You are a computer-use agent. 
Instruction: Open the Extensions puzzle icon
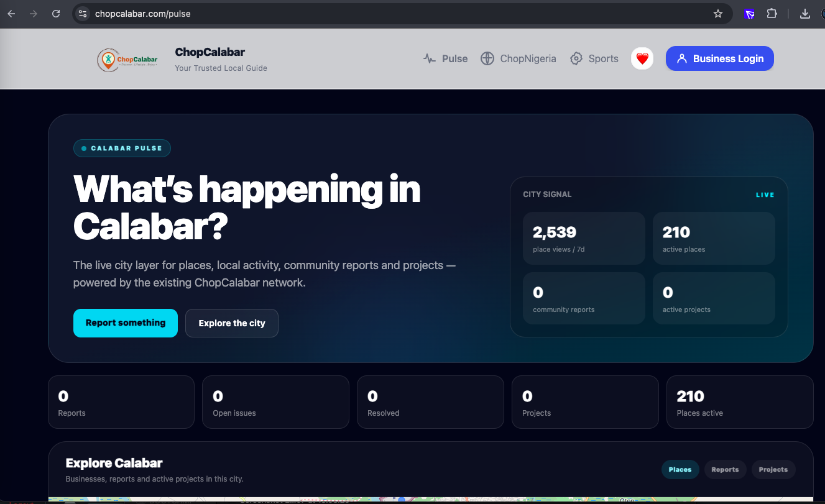pos(772,14)
